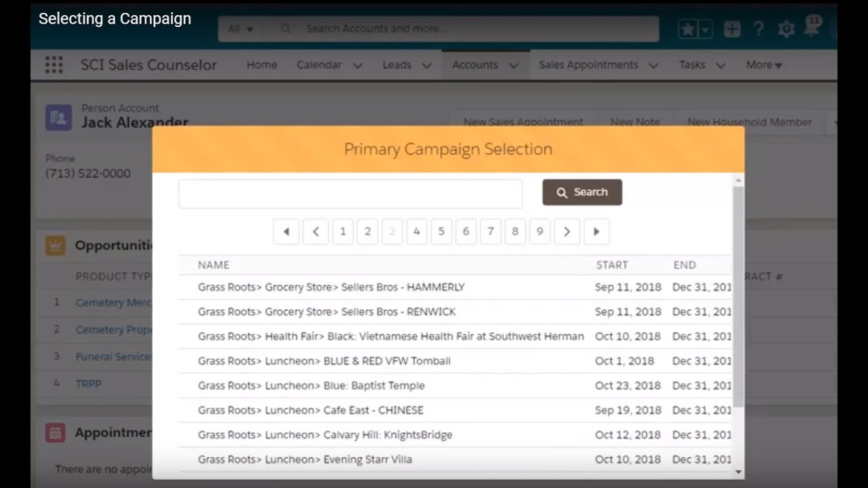
Task: Open the Home tab
Action: coord(262,65)
